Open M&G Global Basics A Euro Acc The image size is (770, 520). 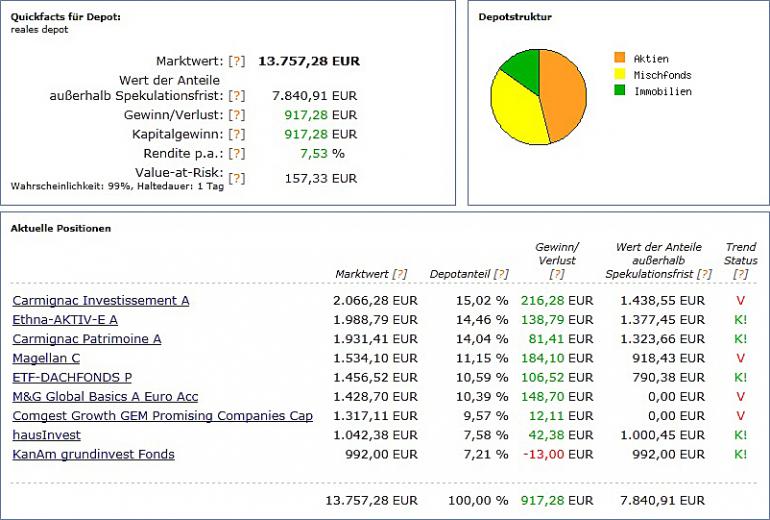105,397
